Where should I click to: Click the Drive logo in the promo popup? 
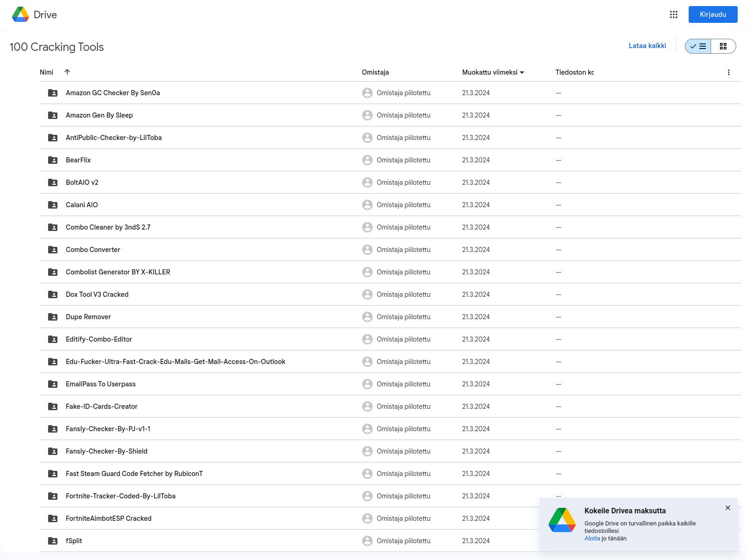click(562, 520)
